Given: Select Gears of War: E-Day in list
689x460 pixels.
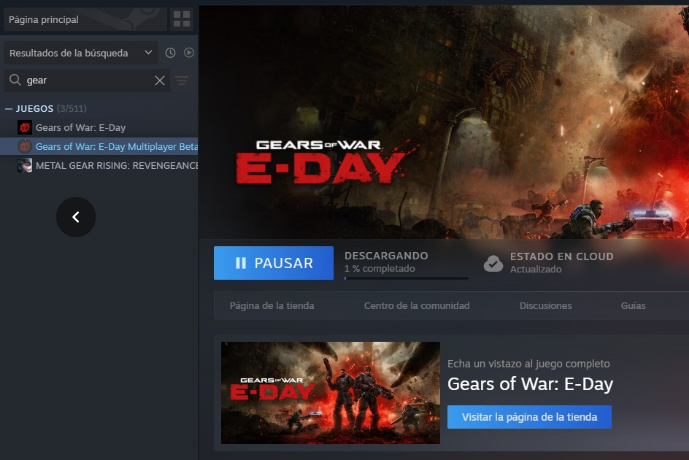Looking at the screenshot, I should (x=80, y=128).
